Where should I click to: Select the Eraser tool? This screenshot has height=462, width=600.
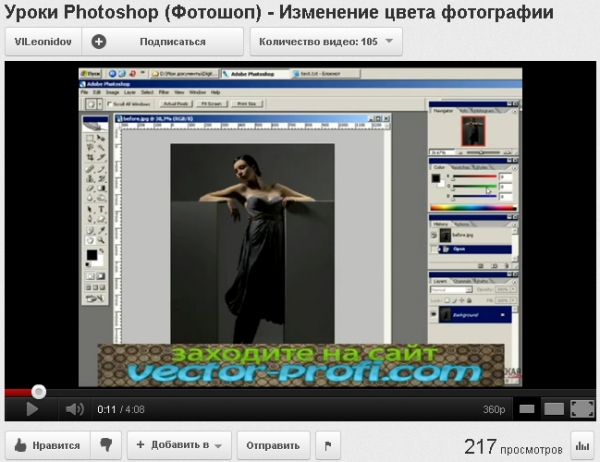pyautogui.click(x=90, y=188)
